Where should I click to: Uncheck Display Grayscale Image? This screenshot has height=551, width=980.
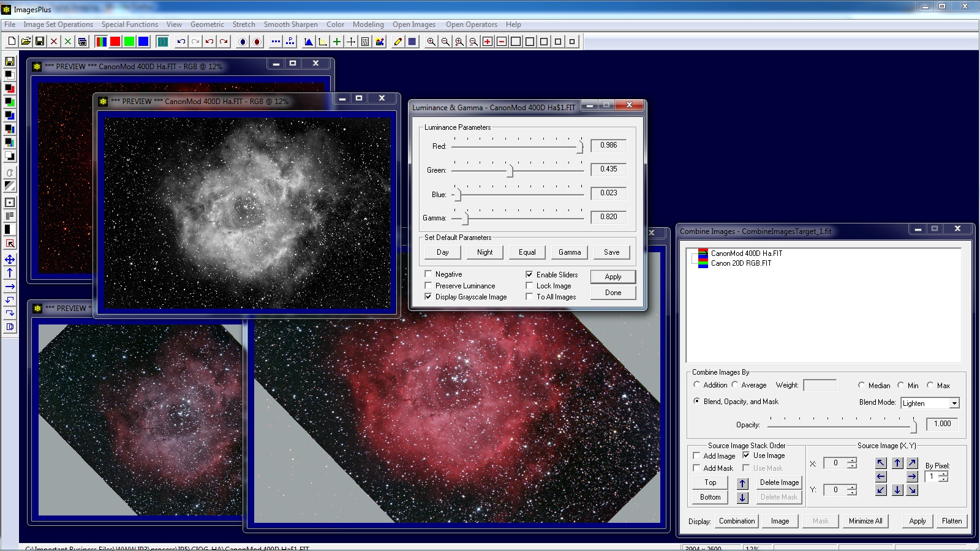click(x=428, y=296)
